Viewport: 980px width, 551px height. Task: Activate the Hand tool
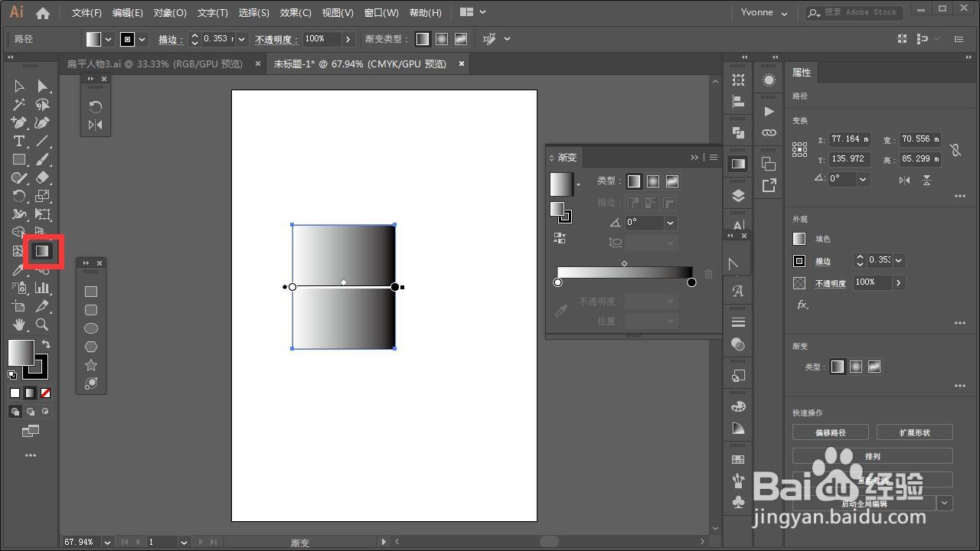tap(19, 324)
